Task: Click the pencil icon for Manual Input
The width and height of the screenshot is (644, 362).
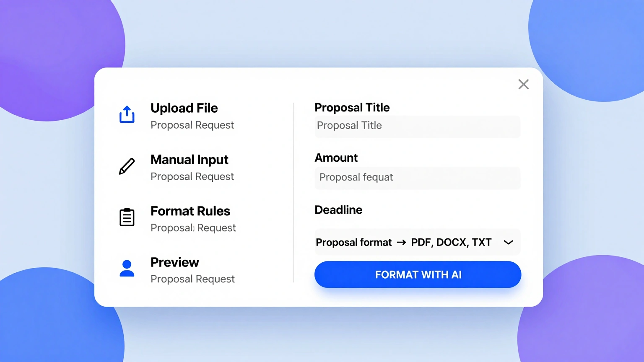Action: (127, 166)
